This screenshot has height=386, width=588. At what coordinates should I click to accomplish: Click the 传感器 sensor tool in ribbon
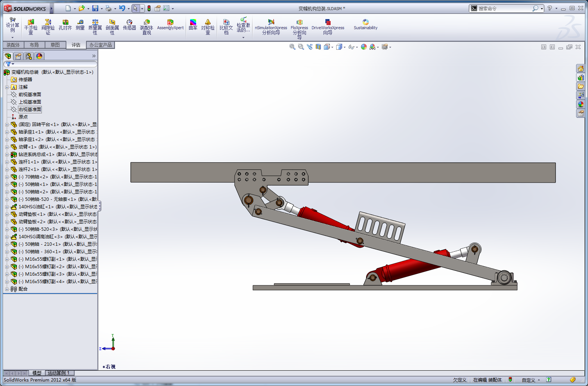point(129,25)
